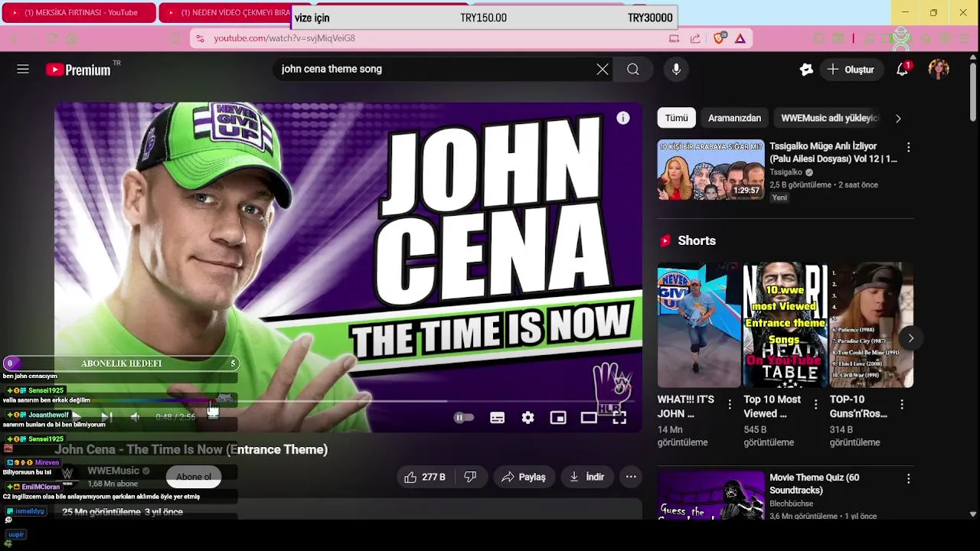Open options for the WHAT!!! IT'S JOHN short
980x551 pixels.
[x=730, y=404]
